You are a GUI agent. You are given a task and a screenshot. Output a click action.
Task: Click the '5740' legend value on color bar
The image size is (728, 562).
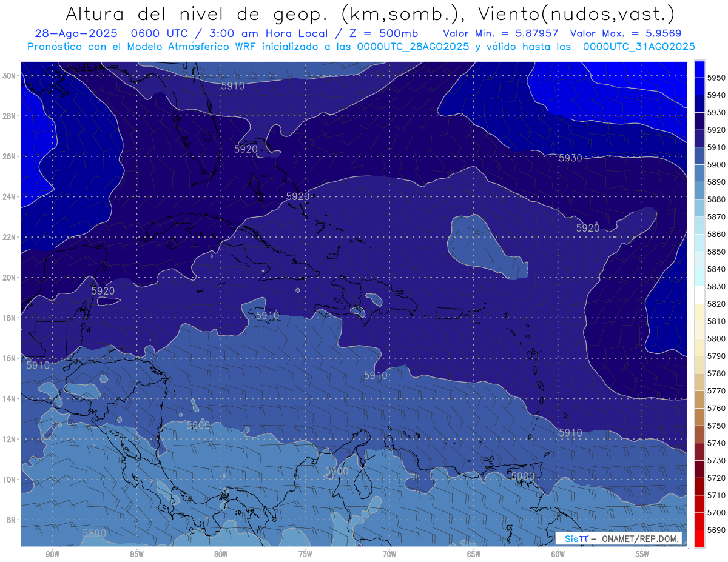(x=716, y=443)
